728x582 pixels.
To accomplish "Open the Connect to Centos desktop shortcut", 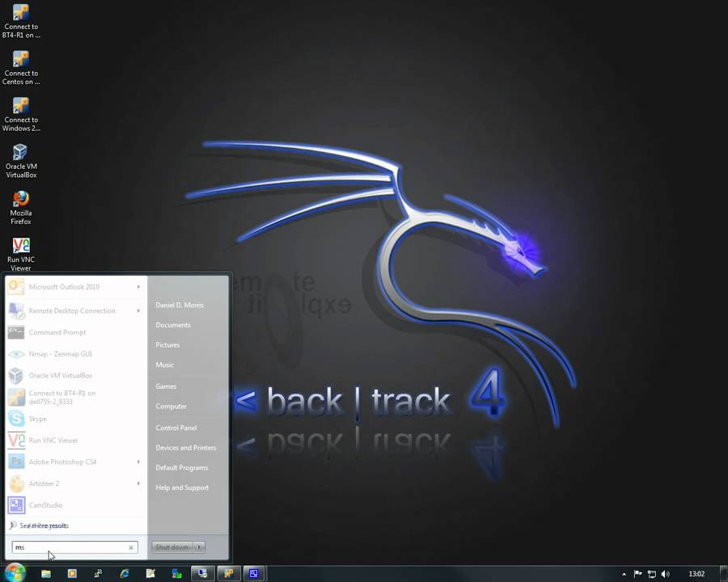I will pos(21,68).
